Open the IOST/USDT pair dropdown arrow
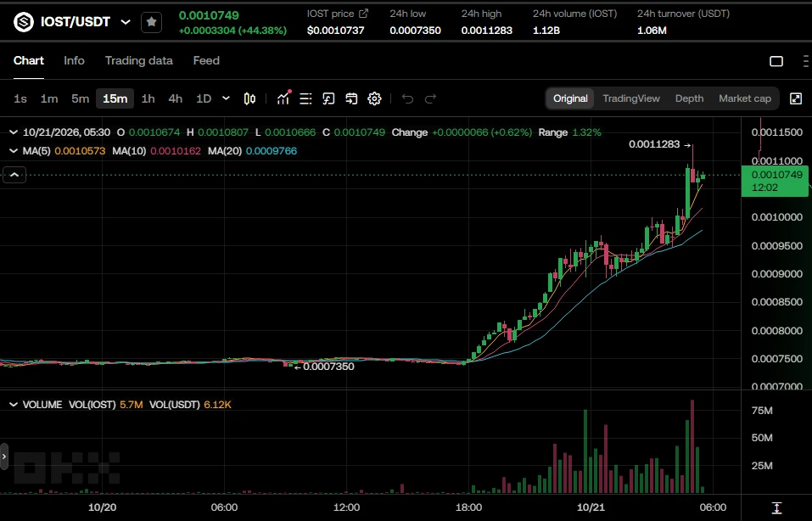The width and height of the screenshot is (812, 521). (x=126, y=22)
